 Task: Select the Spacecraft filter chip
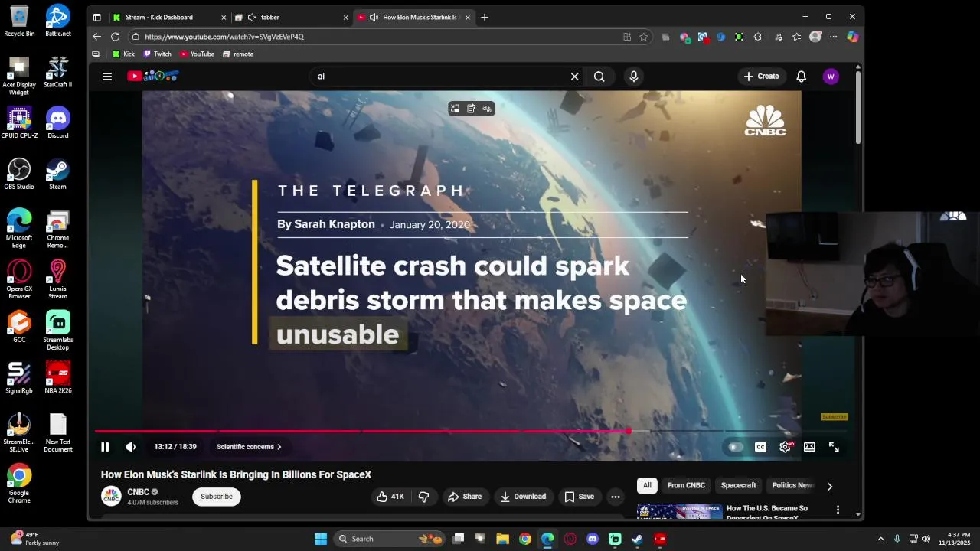tap(738, 485)
